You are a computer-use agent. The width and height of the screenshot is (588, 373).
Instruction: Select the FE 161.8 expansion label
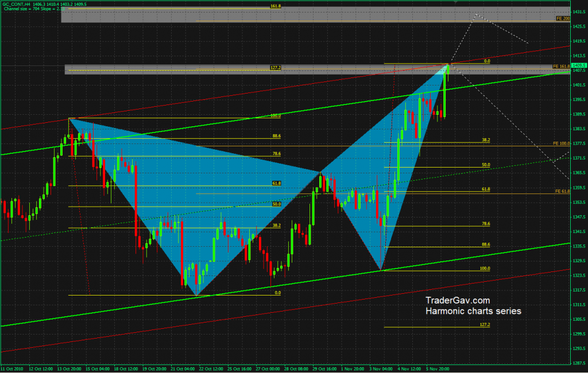pos(560,67)
